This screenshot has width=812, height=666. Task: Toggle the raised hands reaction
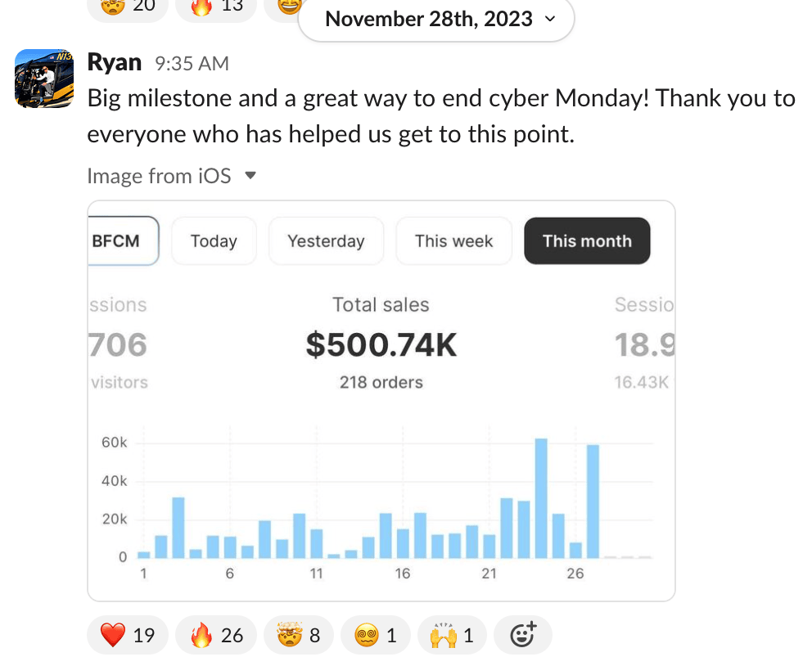[x=453, y=635]
